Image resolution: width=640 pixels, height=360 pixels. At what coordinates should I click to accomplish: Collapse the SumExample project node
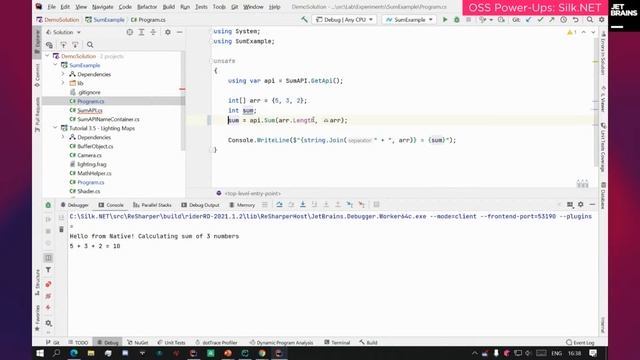tap(55, 65)
